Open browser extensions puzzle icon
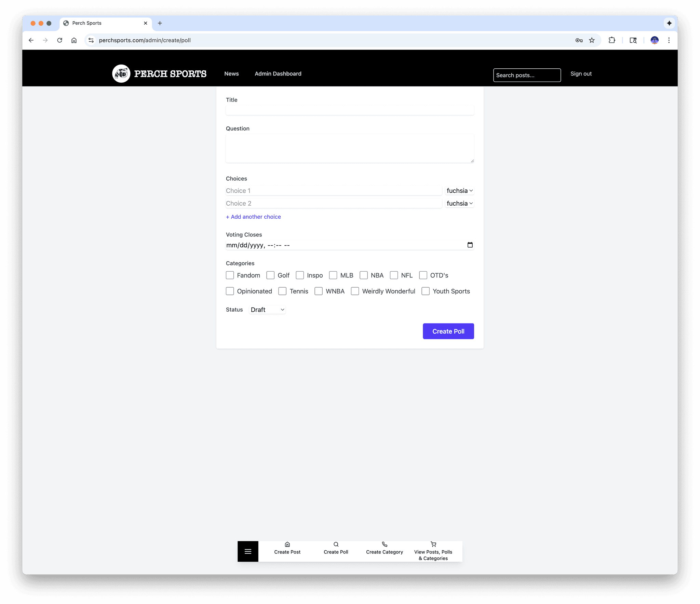The width and height of the screenshot is (700, 604). 612,40
